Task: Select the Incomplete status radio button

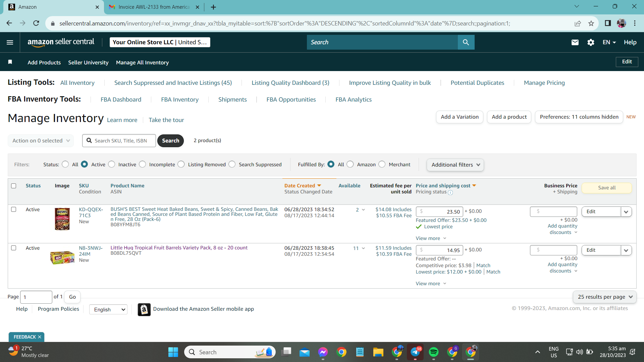Action: (143, 164)
